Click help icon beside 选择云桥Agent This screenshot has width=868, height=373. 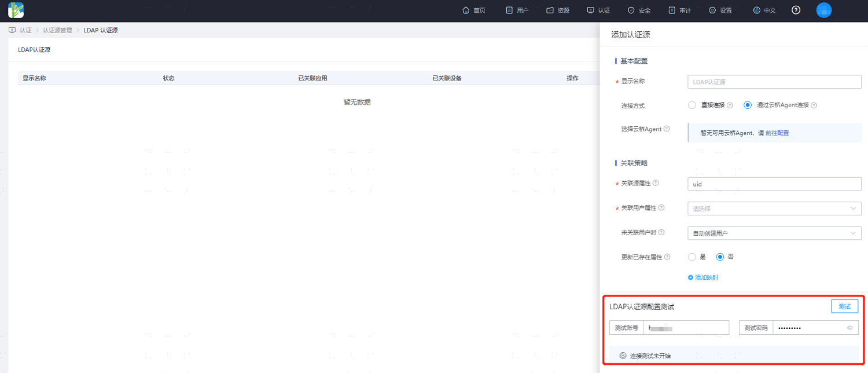tap(667, 129)
